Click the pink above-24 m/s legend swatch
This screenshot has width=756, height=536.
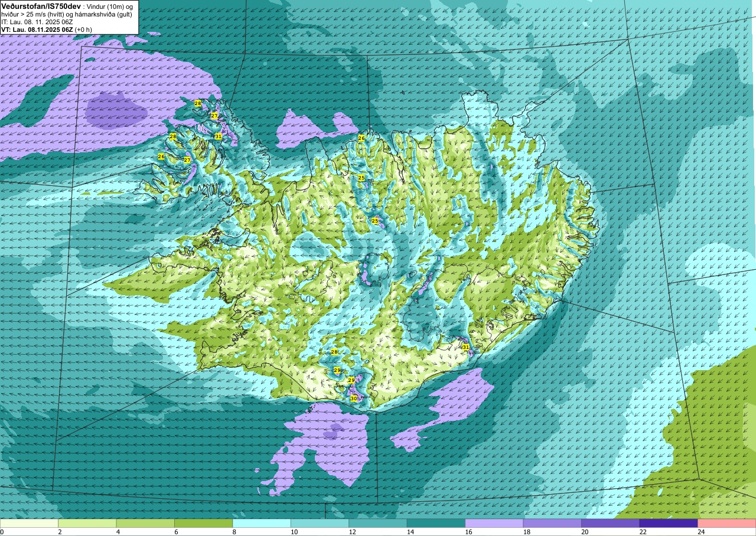point(726,523)
